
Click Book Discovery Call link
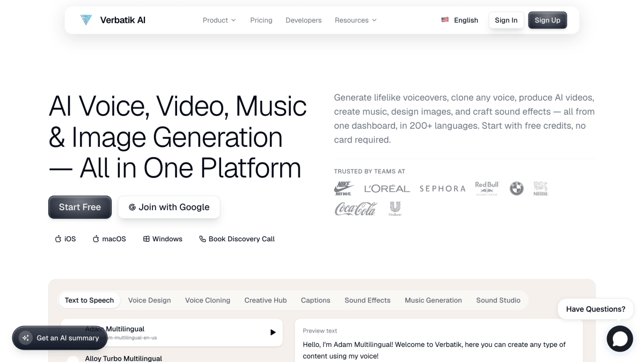pos(237,239)
